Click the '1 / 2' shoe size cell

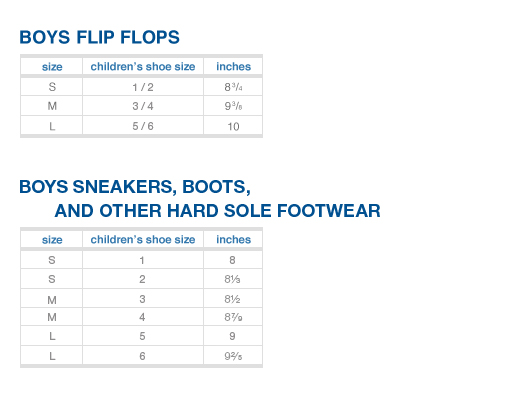point(143,87)
